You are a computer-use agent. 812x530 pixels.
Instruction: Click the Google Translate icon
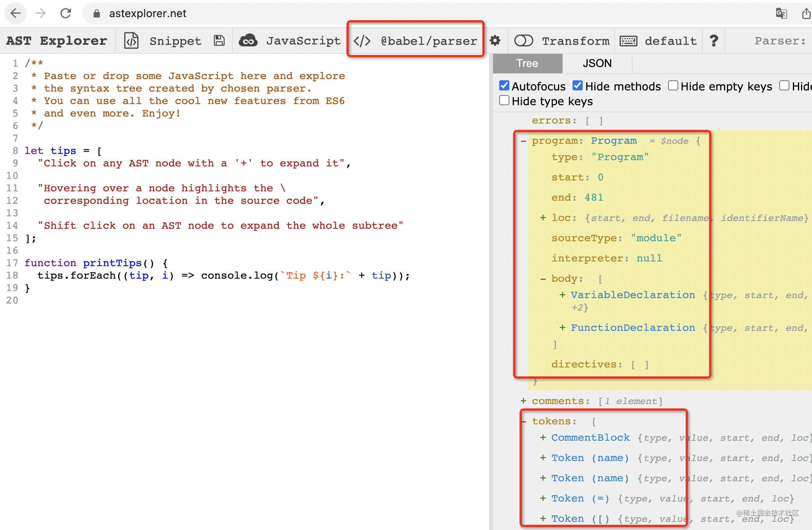pos(781,13)
